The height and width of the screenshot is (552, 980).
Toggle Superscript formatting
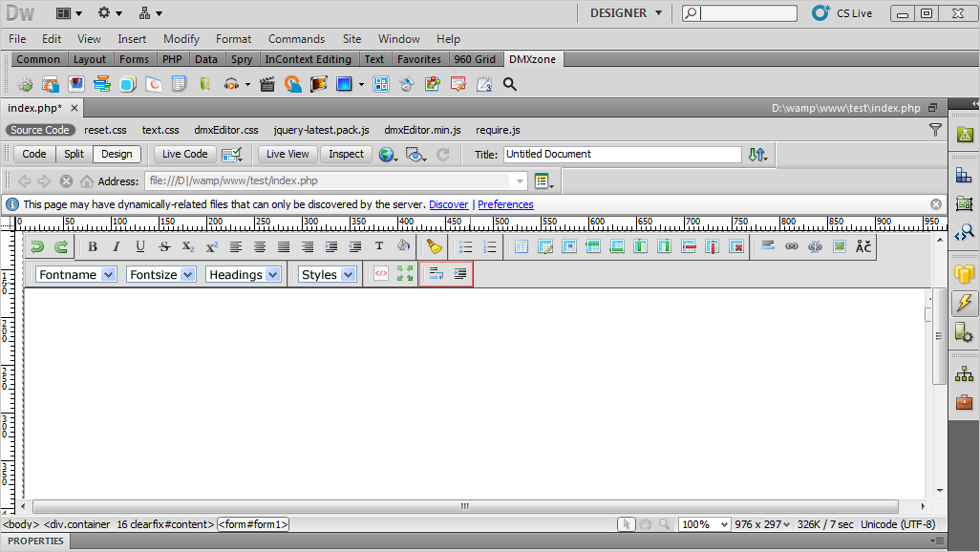[x=211, y=247]
